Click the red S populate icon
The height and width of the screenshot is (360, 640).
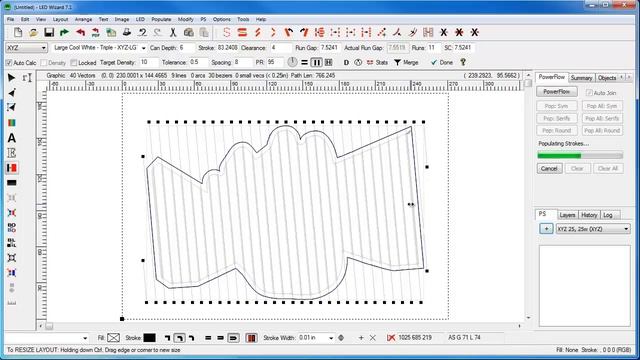click(x=227, y=32)
